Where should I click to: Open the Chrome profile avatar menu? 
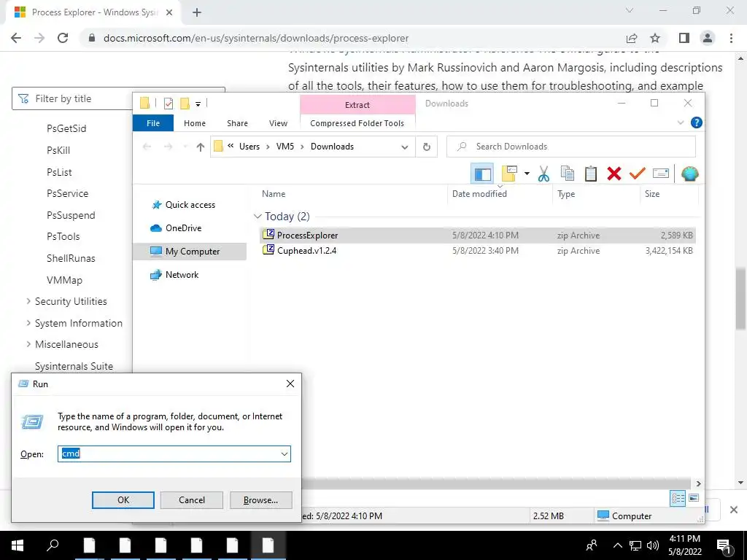[x=708, y=38]
